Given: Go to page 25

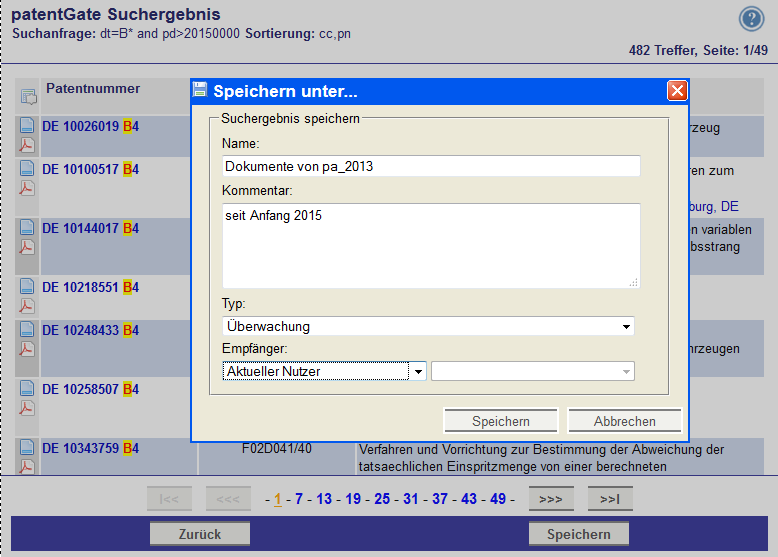Looking at the screenshot, I should click(382, 499).
